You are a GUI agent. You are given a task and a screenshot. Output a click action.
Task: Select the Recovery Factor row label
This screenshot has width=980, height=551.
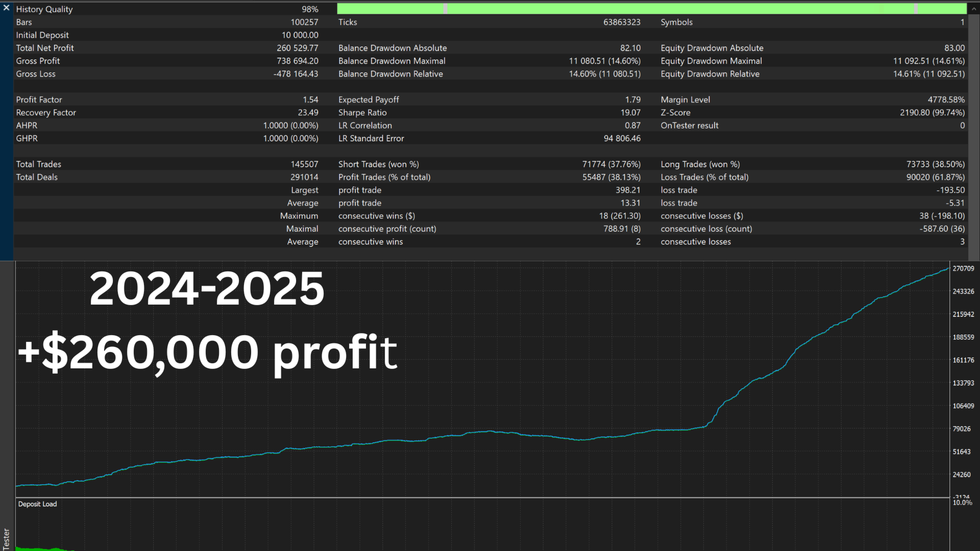(x=46, y=113)
